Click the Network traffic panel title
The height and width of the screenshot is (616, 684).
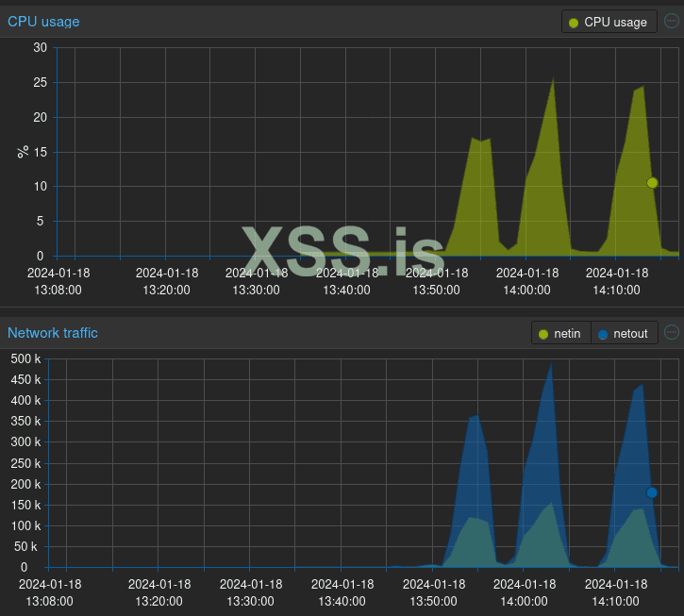click(x=53, y=333)
